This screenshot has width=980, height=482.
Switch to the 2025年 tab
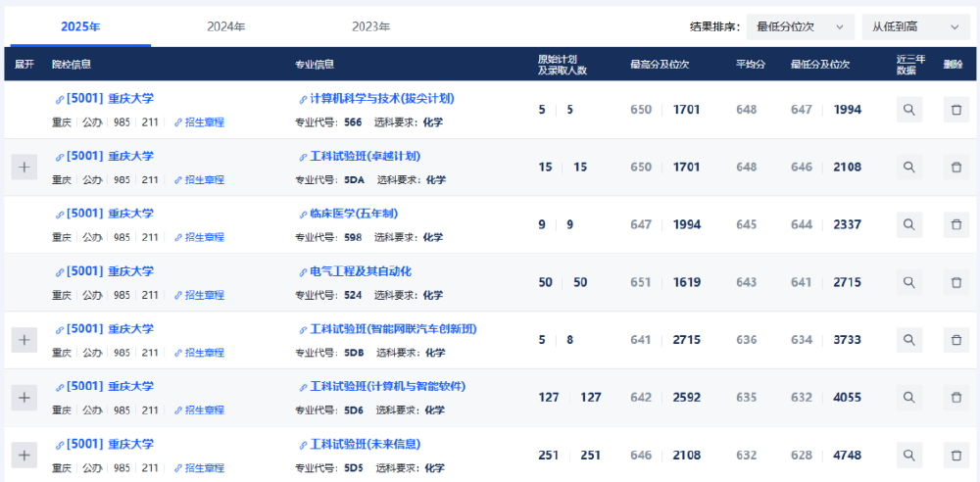click(x=80, y=26)
